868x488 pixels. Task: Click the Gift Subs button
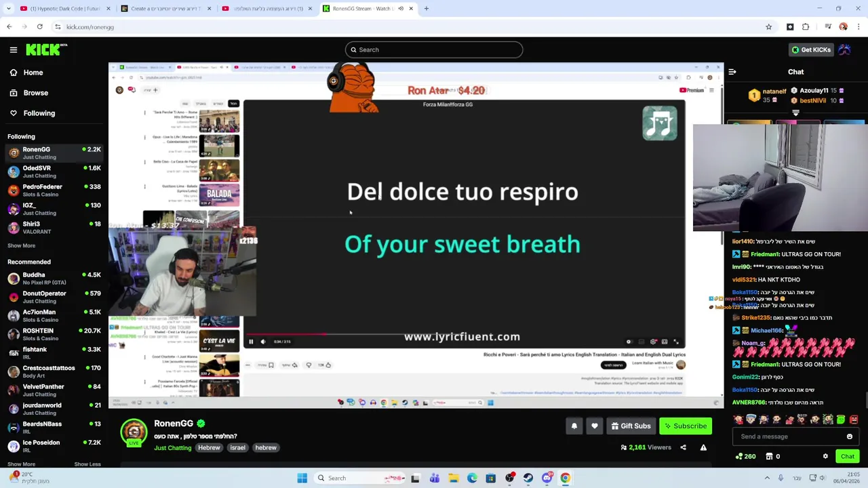(631, 426)
